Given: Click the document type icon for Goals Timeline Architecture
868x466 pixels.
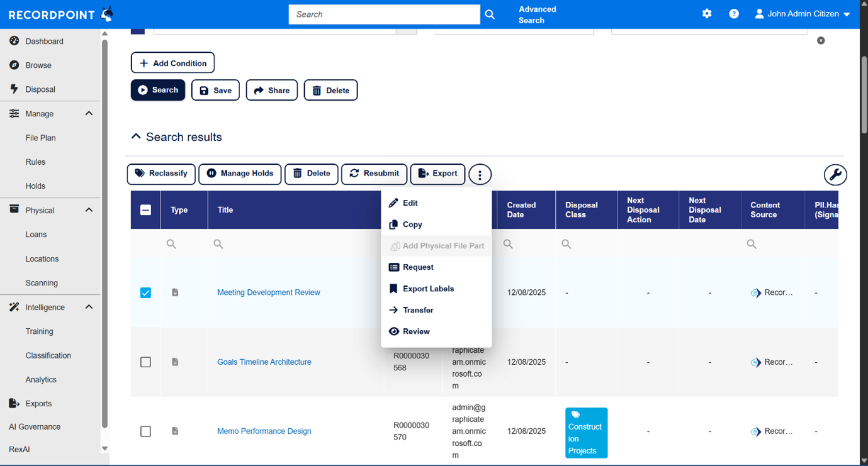Looking at the screenshot, I should coord(175,362).
